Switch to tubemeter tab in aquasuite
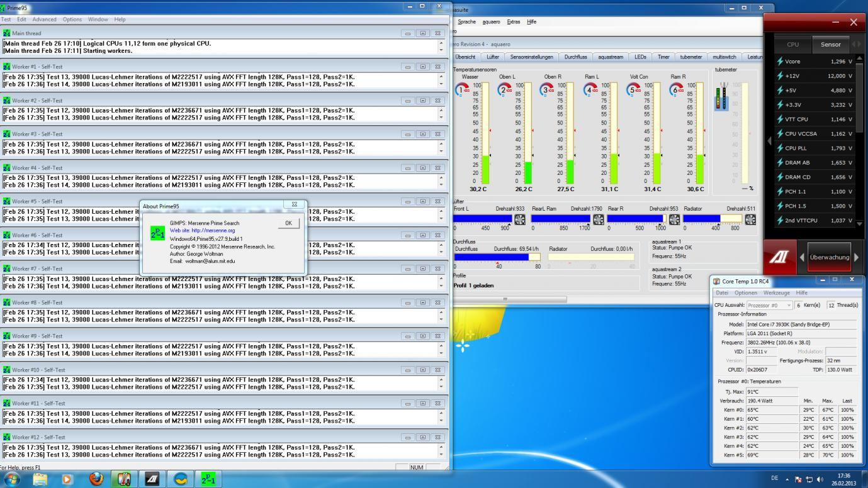Image resolution: width=868 pixels, height=488 pixels. tap(690, 57)
